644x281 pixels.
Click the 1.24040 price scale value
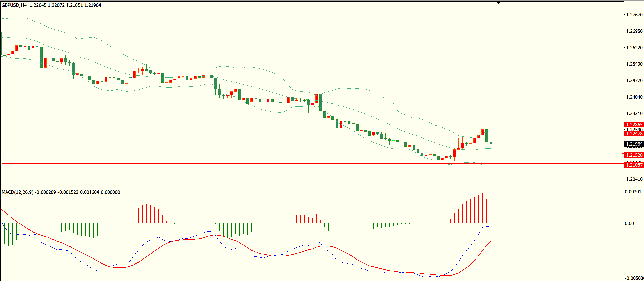coord(634,97)
